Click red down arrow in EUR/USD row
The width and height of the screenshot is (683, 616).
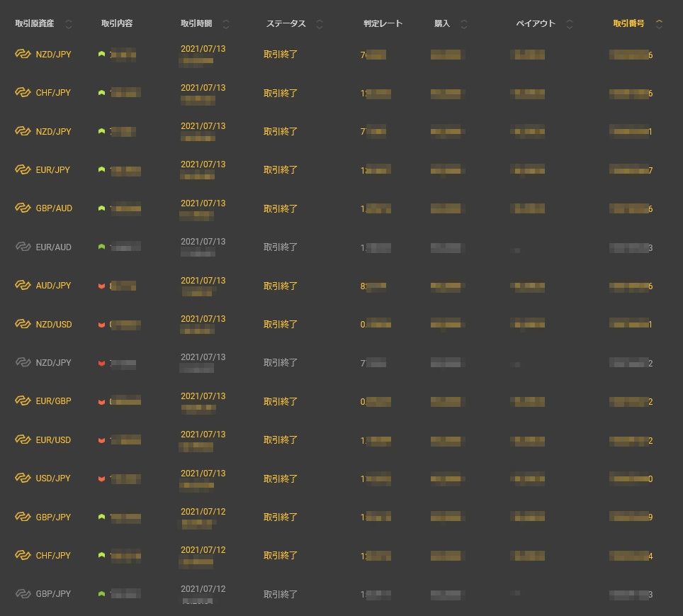tap(102, 441)
